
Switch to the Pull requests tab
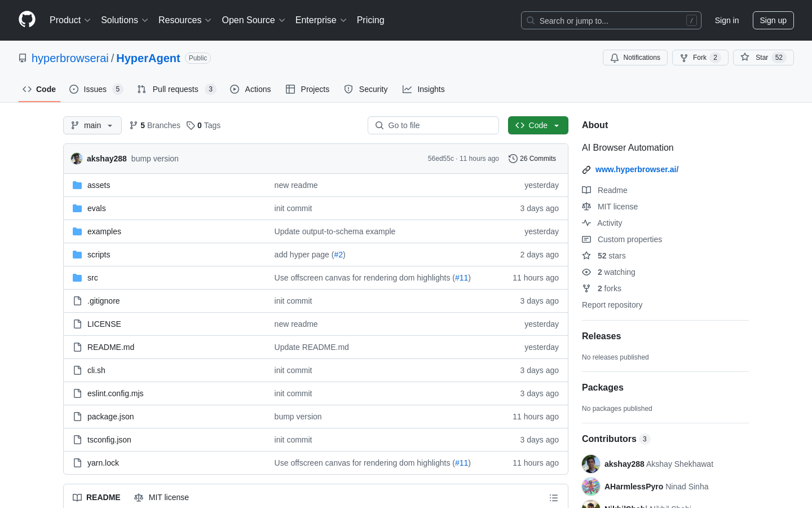[176, 89]
